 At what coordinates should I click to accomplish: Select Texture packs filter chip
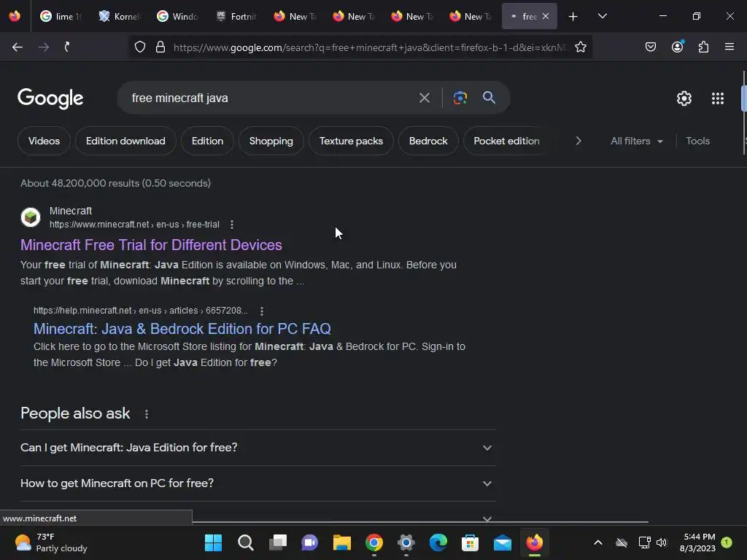tap(351, 141)
